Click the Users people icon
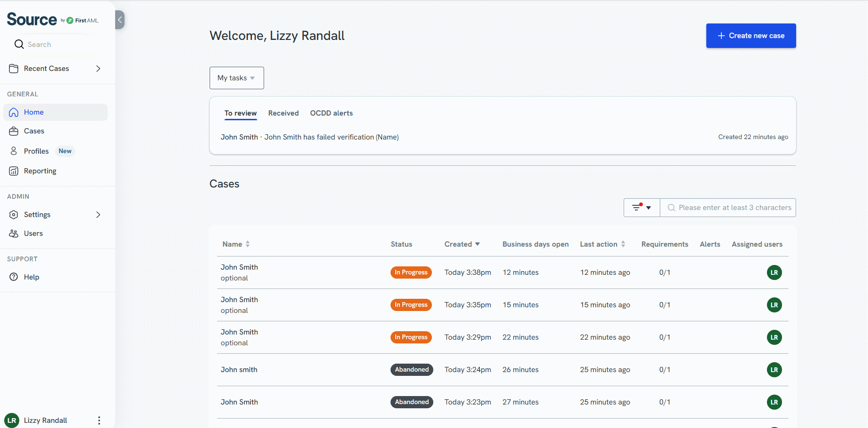The image size is (868, 428). click(14, 233)
